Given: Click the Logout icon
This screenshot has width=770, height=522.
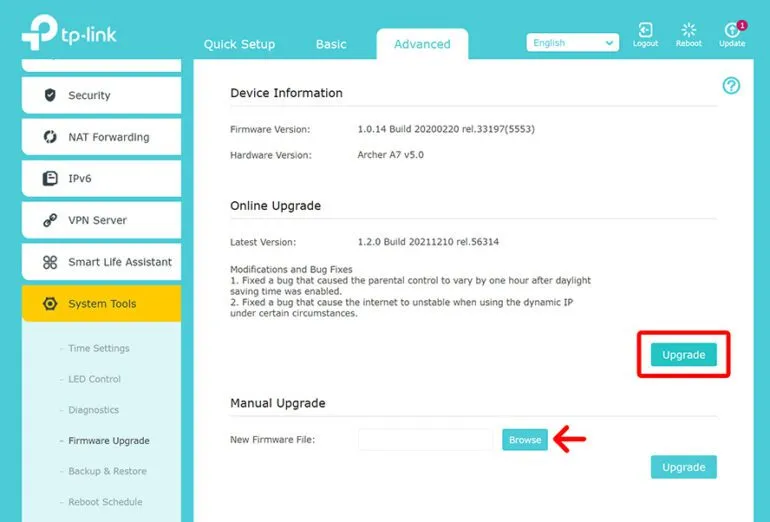Looking at the screenshot, I should pyautogui.click(x=645, y=30).
